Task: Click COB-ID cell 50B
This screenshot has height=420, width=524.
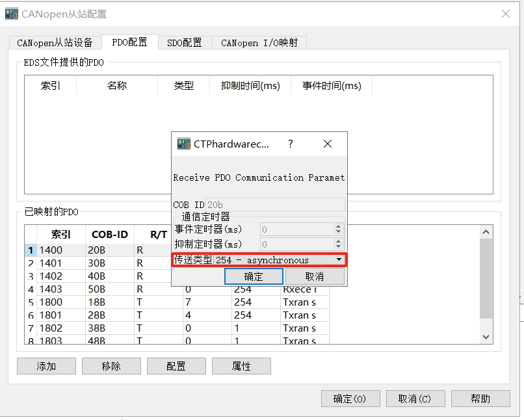Action: [x=110, y=289]
